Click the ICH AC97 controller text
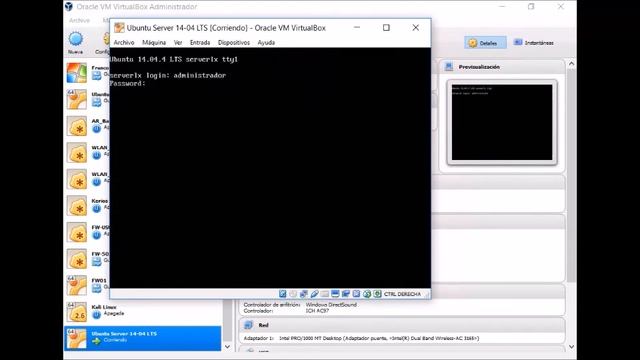The height and width of the screenshot is (360, 640). pyautogui.click(x=317, y=311)
